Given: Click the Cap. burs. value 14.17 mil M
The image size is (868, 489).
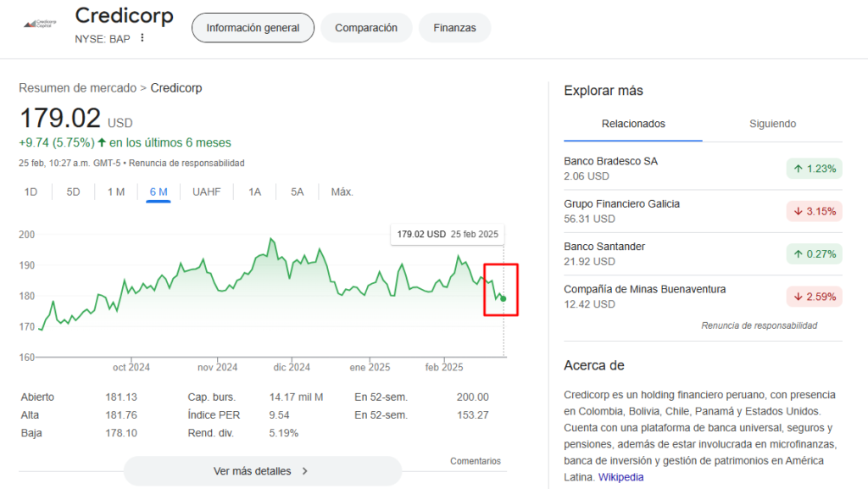Looking at the screenshot, I should click(296, 397).
